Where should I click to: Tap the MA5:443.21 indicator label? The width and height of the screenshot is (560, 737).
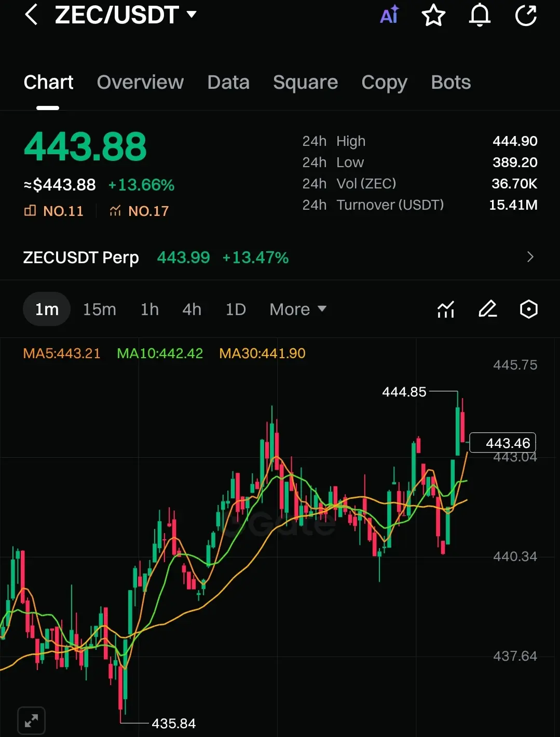(62, 353)
